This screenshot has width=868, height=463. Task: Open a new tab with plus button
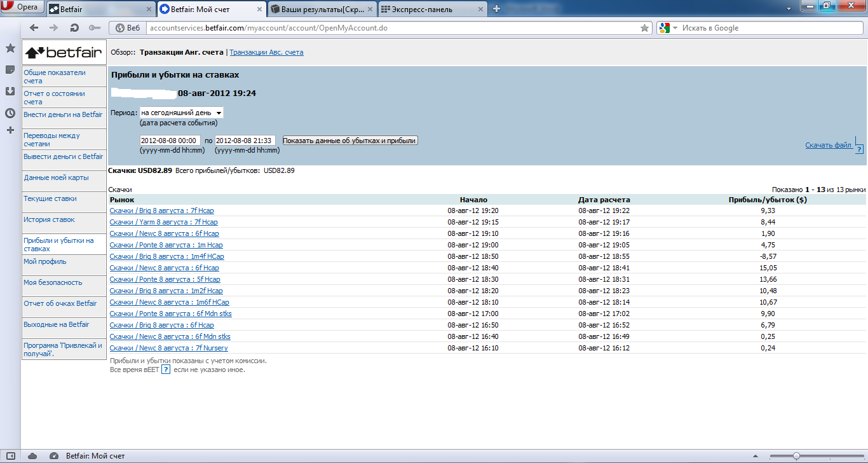497,9
